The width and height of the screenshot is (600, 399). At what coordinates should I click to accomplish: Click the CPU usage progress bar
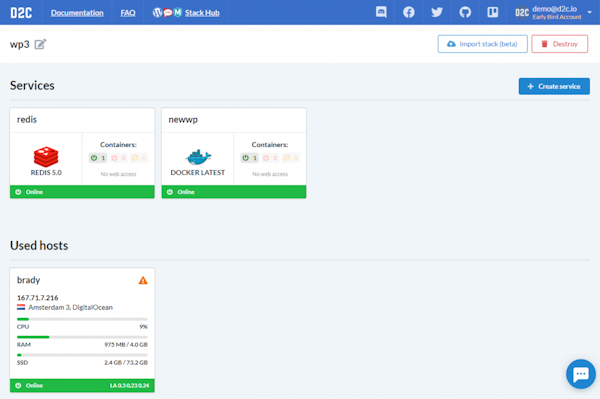tap(82, 319)
